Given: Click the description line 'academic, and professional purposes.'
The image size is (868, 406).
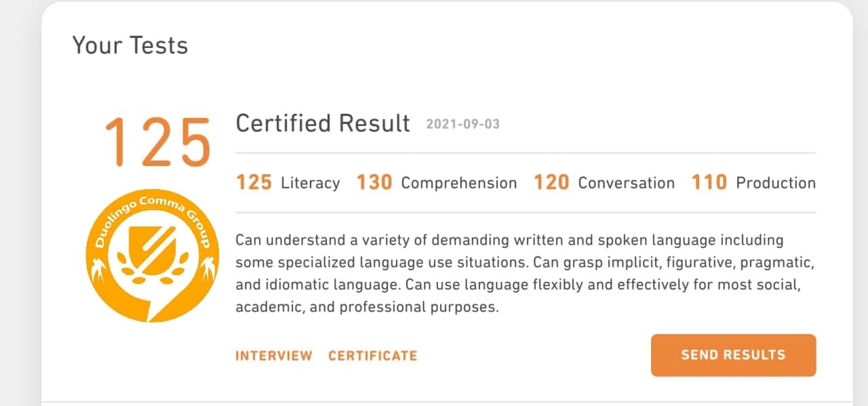Looking at the screenshot, I should click(367, 307).
